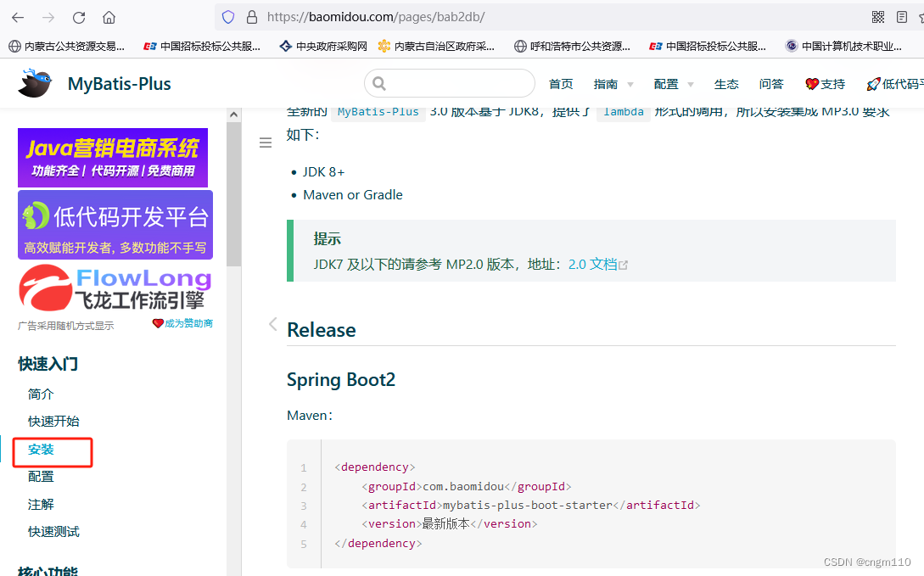Click the 成为赞助商 link
Image resolution: width=924 pixels, height=576 pixels.
tap(182, 323)
